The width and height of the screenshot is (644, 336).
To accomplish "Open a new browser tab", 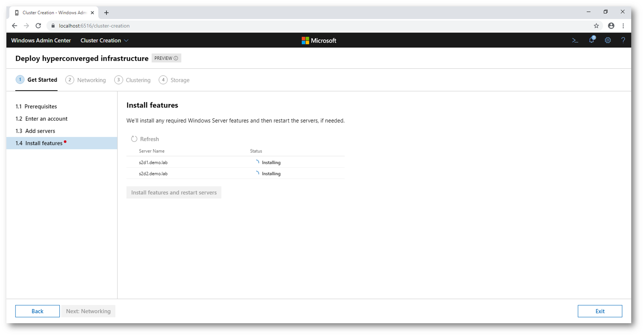I will pos(106,13).
